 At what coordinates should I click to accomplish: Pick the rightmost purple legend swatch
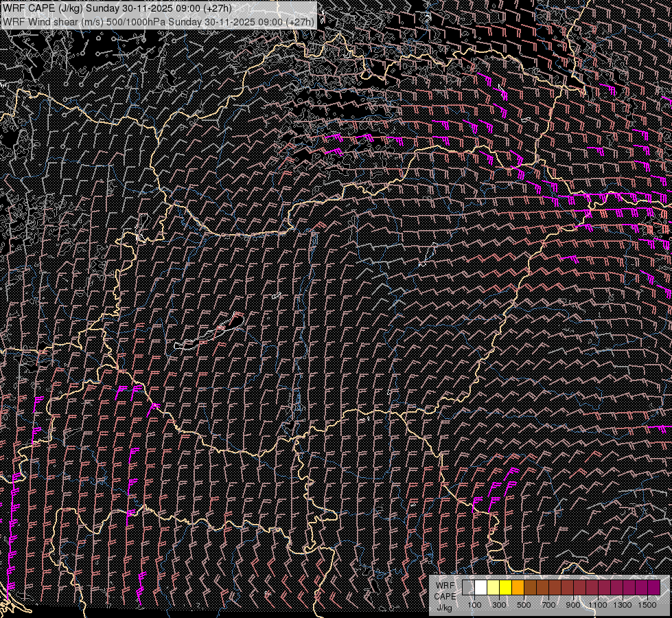click(x=653, y=587)
